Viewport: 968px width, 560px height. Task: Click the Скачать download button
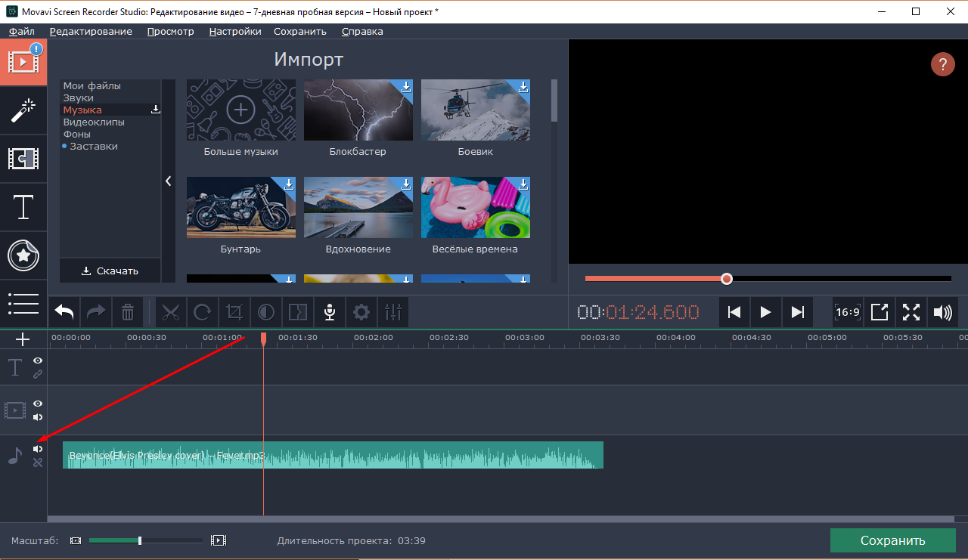pyautogui.click(x=110, y=271)
